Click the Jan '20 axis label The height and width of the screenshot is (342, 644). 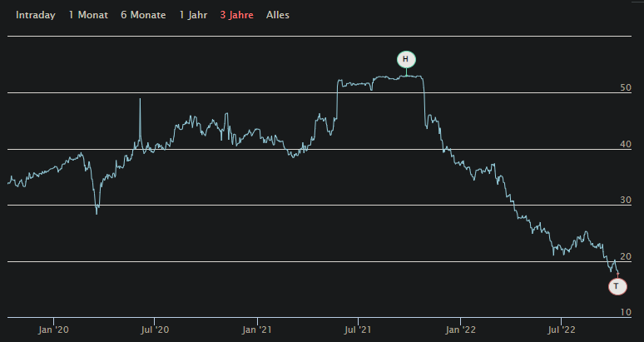[54, 330]
